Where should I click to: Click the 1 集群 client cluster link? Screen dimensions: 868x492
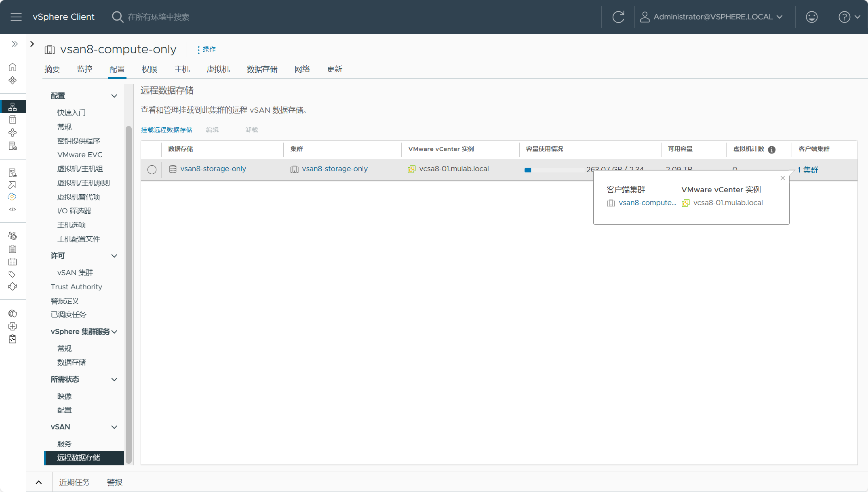(808, 170)
